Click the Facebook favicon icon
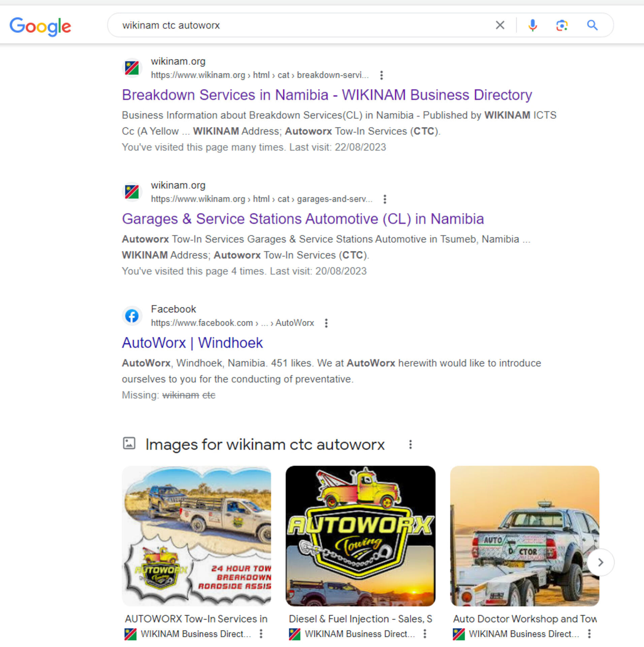The width and height of the screenshot is (644, 647). pyautogui.click(x=132, y=316)
